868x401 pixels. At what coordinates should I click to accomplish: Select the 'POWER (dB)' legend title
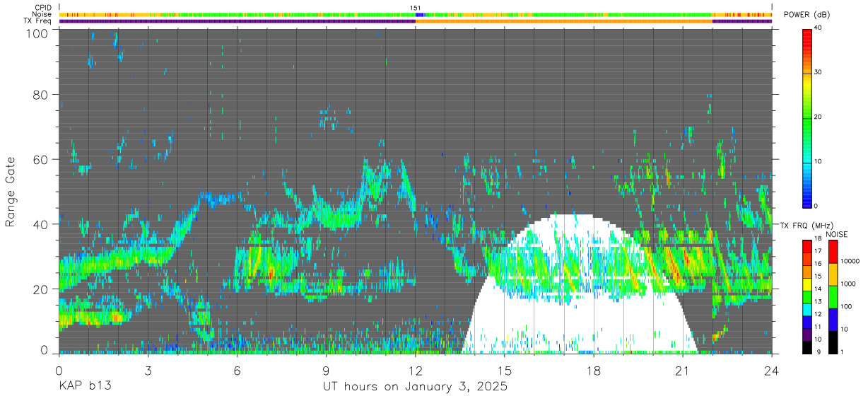pos(807,14)
